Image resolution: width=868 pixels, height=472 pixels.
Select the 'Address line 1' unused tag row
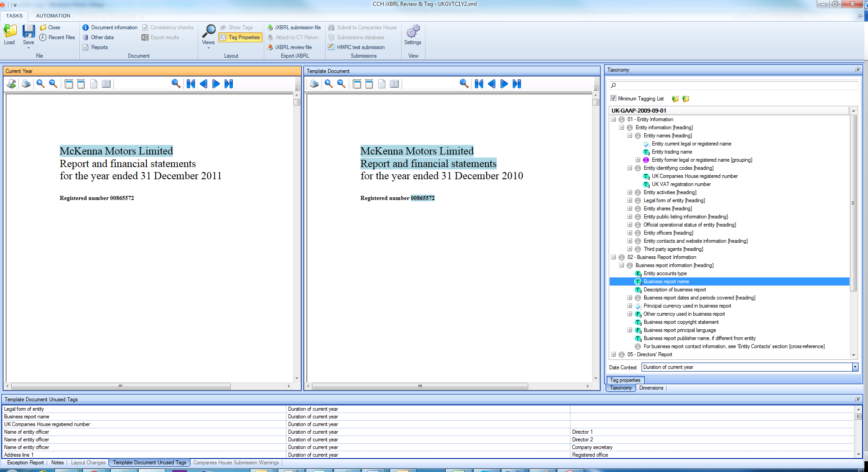429,455
